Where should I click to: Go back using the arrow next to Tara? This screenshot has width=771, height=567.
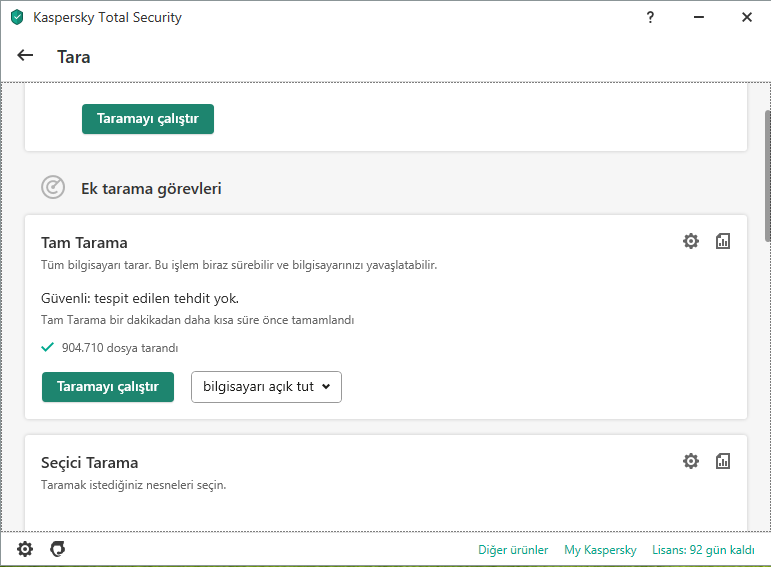(x=26, y=56)
